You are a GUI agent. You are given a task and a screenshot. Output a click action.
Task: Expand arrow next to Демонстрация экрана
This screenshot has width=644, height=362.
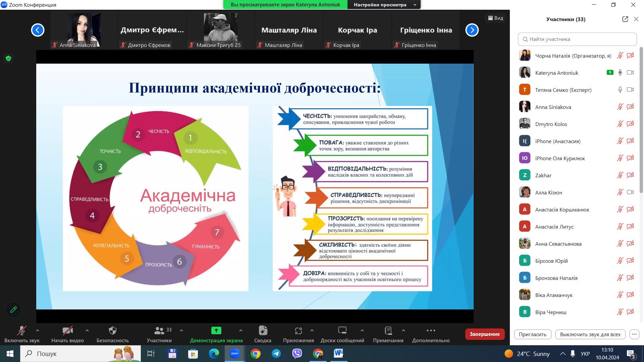(x=240, y=330)
